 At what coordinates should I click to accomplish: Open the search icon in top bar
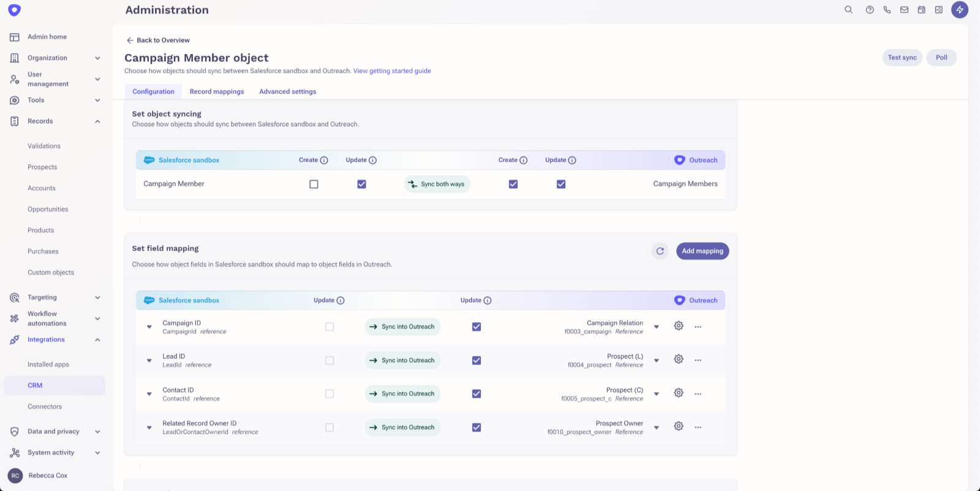click(848, 10)
